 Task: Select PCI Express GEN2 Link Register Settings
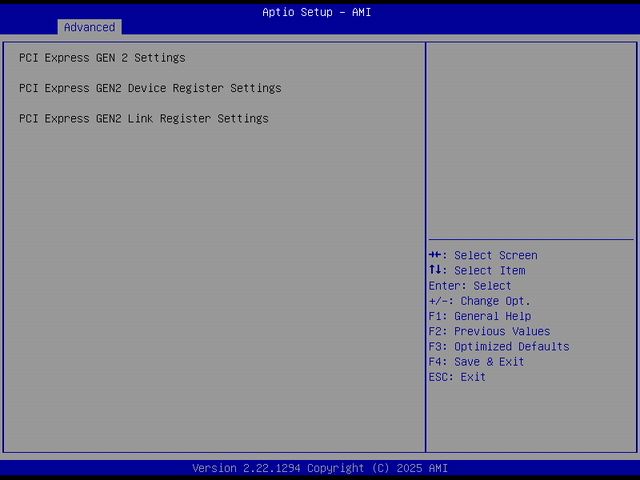coord(144,118)
